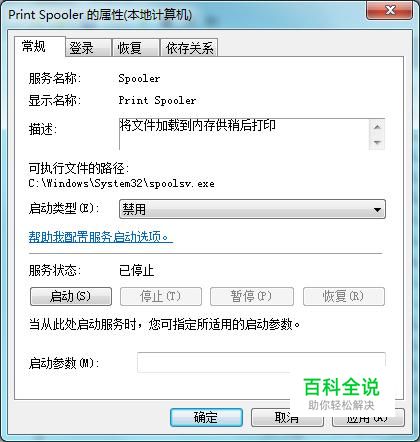
Task: Click the 应用 button
Action: tap(368, 418)
